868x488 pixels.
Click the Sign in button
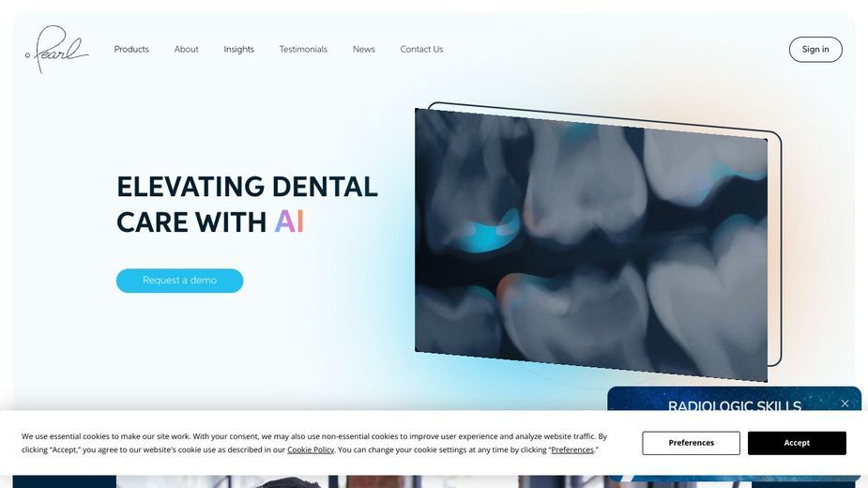coord(815,50)
